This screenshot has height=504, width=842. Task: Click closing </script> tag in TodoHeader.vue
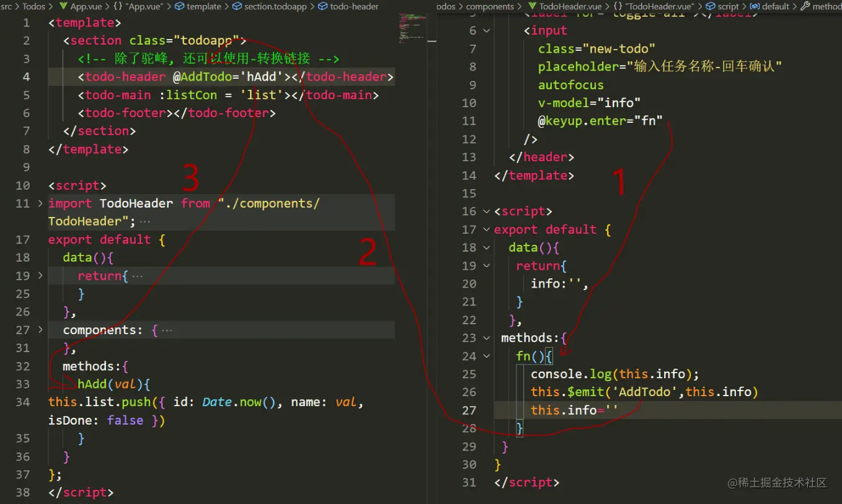[526, 483]
